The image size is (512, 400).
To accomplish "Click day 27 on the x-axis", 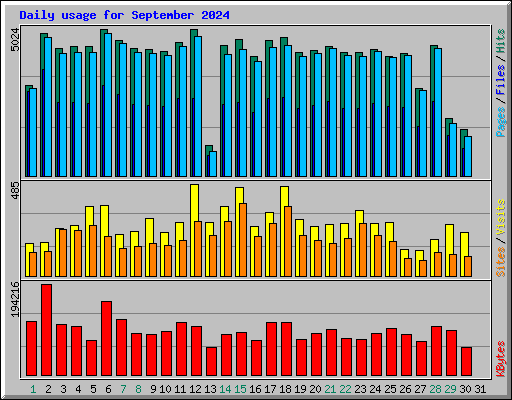I will [x=420, y=389].
